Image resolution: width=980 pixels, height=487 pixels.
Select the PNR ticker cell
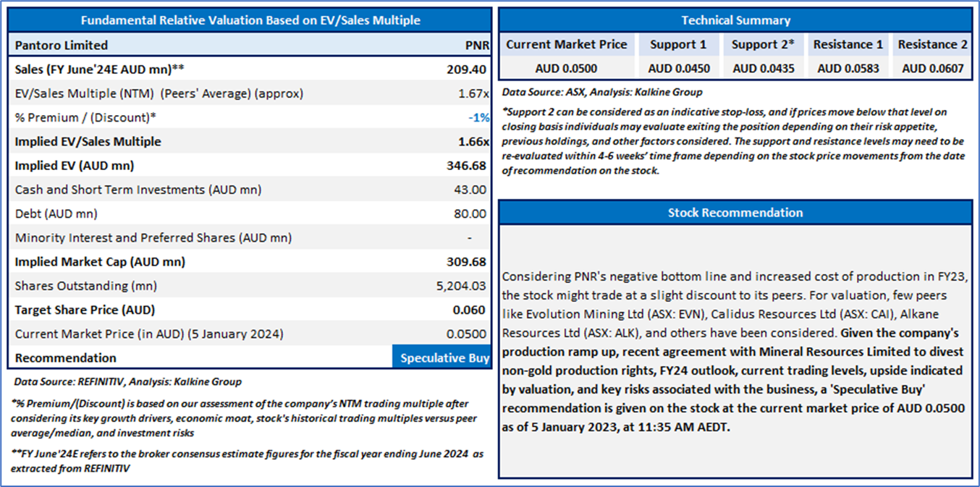coord(477,45)
